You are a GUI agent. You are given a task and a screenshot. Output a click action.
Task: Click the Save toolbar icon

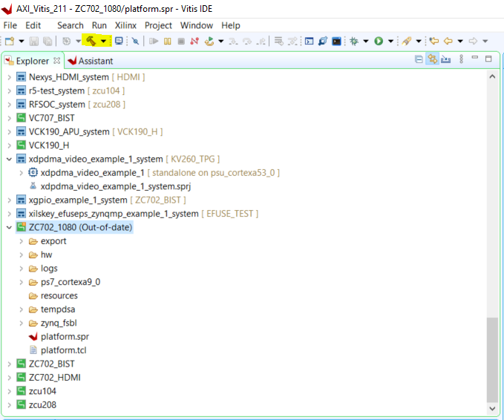coord(33,41)
